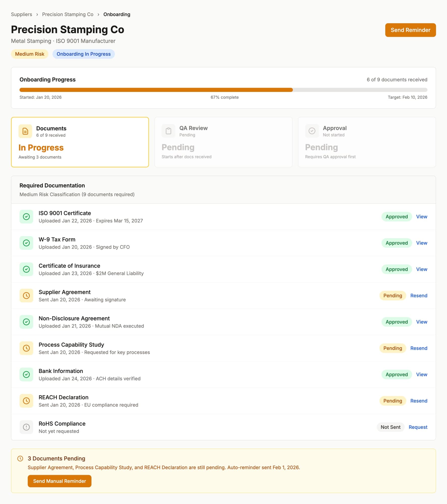Image resolution: width=447 pixels, height=504 pixels.
Task: Click the green check beside ISO 9001 Certificate
Action: coord(26,216)
